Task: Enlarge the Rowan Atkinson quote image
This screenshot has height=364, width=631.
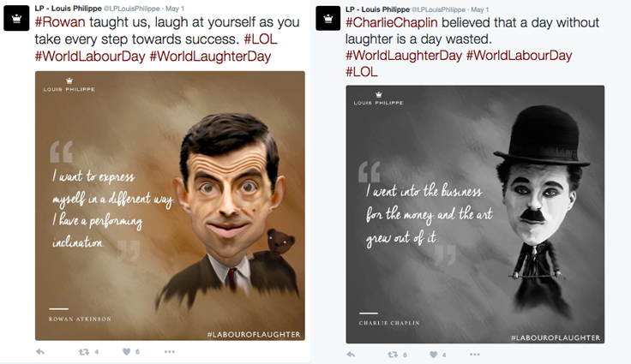Action: pyautogui.click(x=170, y=206)
